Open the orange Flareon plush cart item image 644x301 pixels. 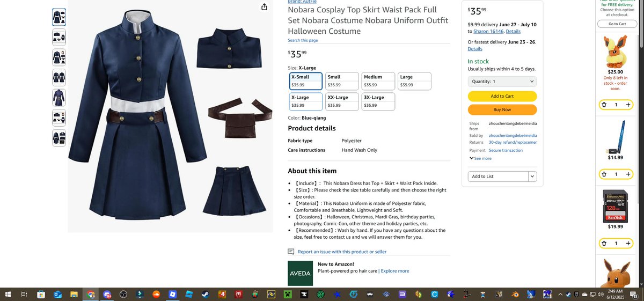click(x=616, y=51)
